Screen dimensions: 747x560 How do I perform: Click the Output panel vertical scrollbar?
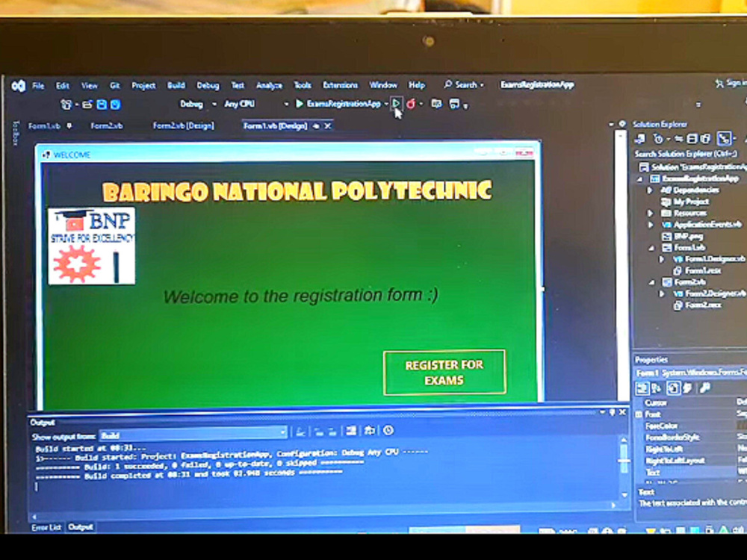(x=624, y=466)
